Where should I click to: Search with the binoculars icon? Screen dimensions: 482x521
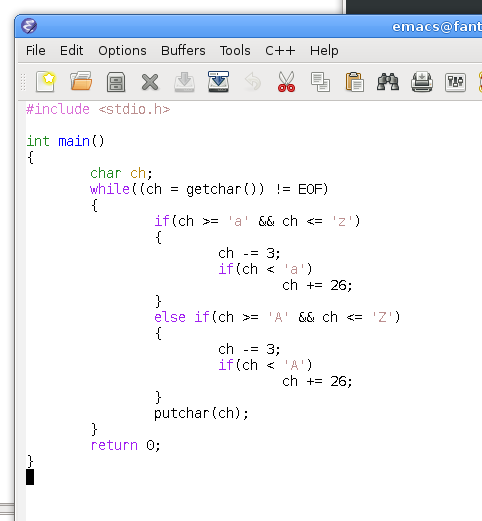click(388, 82)
